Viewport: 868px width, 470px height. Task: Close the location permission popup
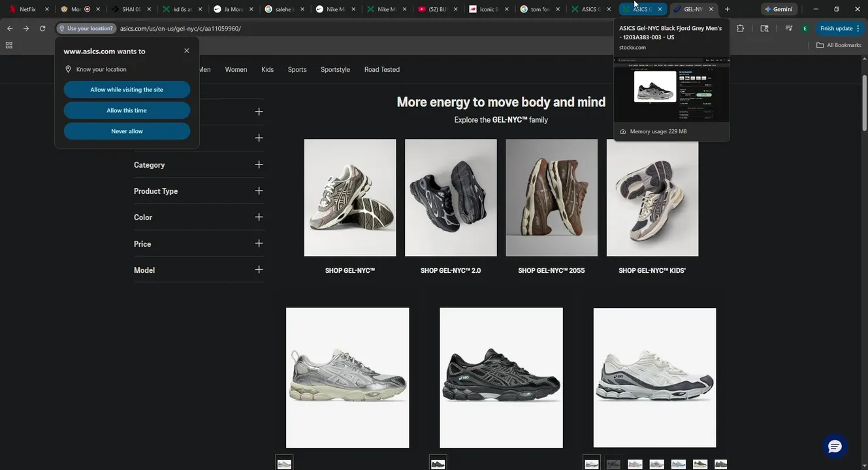tap(187, 51)
